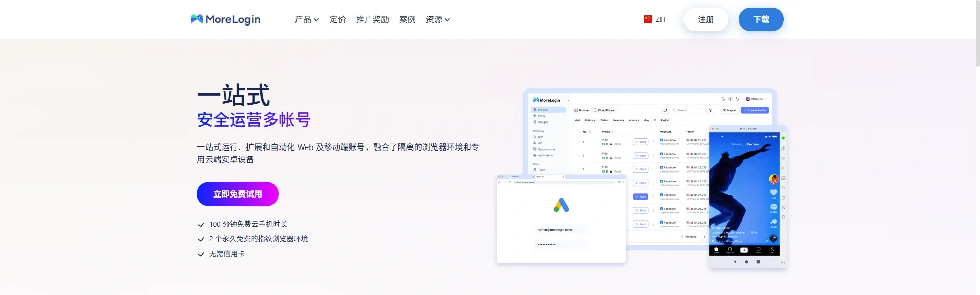Click the TikTok Home tab icon
980x295 pixels.
716,250
